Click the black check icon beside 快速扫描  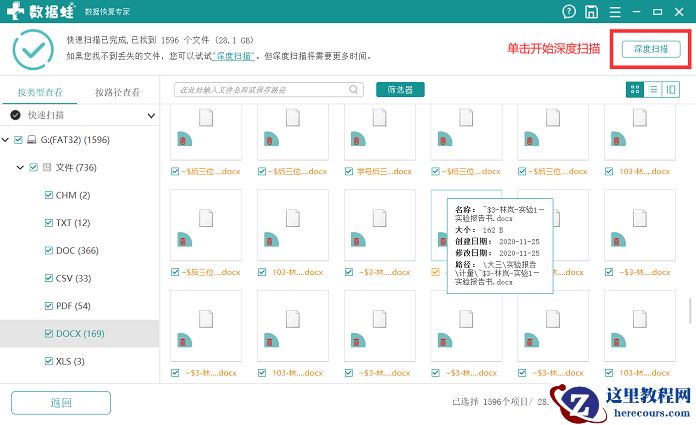(16, 115)
